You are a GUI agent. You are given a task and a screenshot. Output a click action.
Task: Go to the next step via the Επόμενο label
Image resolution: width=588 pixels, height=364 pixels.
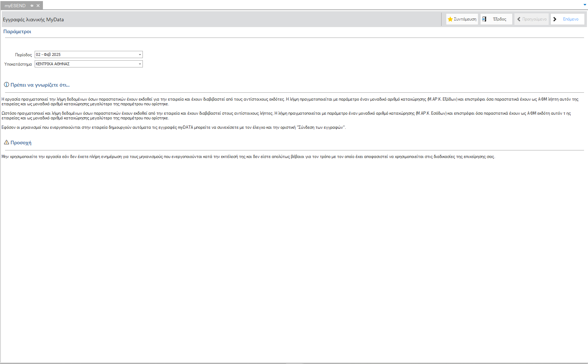coord(571,19)
